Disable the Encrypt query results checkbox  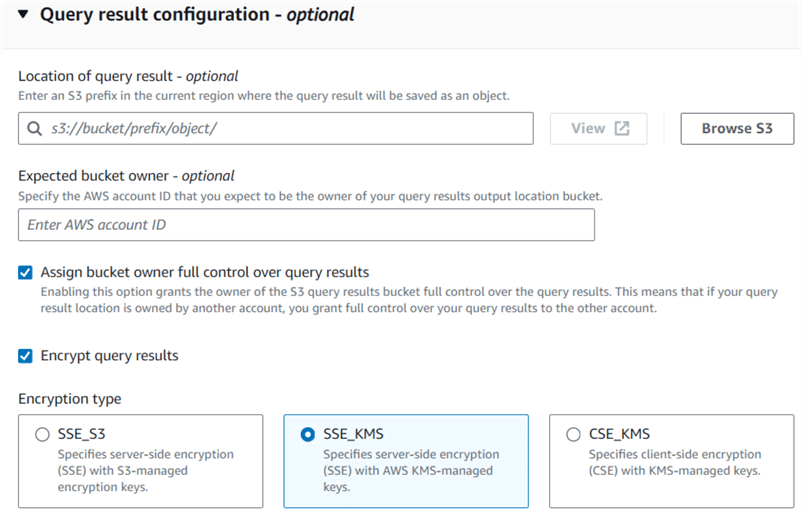click(26, 355)
